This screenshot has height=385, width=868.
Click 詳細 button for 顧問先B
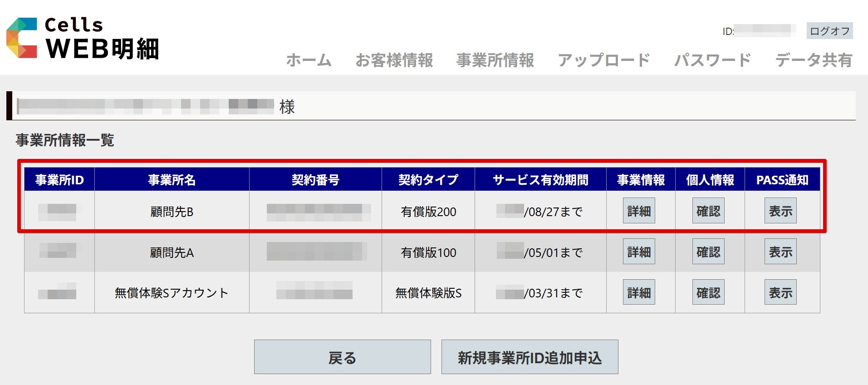(x=639, y=211)
